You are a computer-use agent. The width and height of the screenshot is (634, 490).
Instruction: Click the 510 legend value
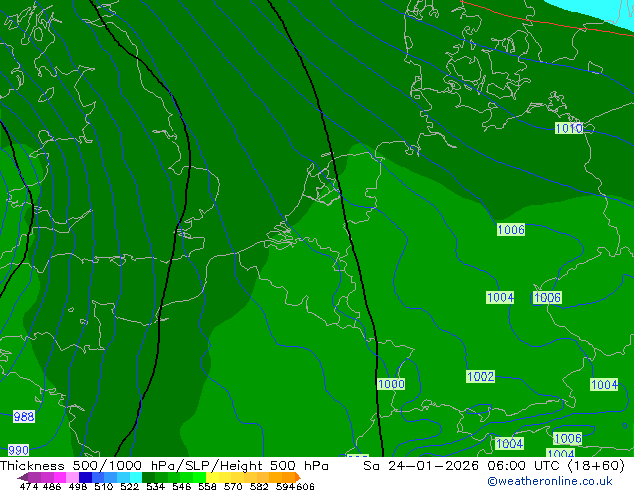pos(104,486)
